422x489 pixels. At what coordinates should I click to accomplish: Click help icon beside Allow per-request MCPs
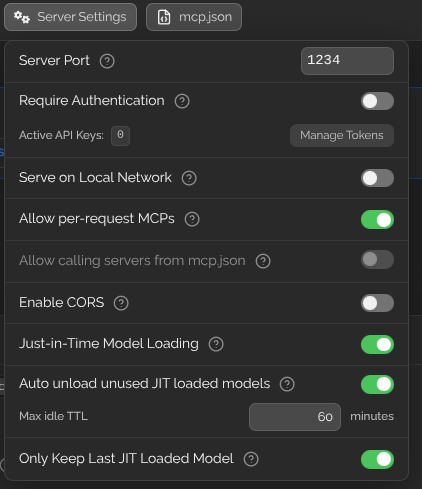(192, 219)
